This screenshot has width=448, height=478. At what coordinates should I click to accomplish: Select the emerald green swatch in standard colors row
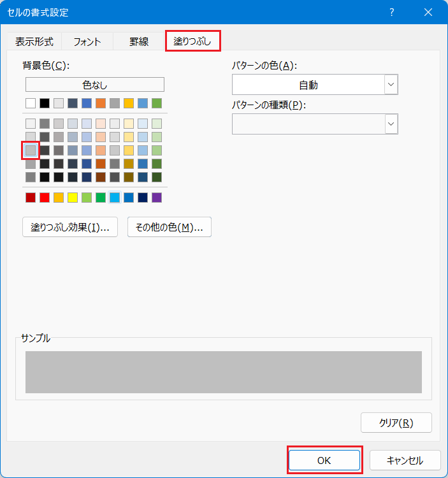click(x=101, y=198)
